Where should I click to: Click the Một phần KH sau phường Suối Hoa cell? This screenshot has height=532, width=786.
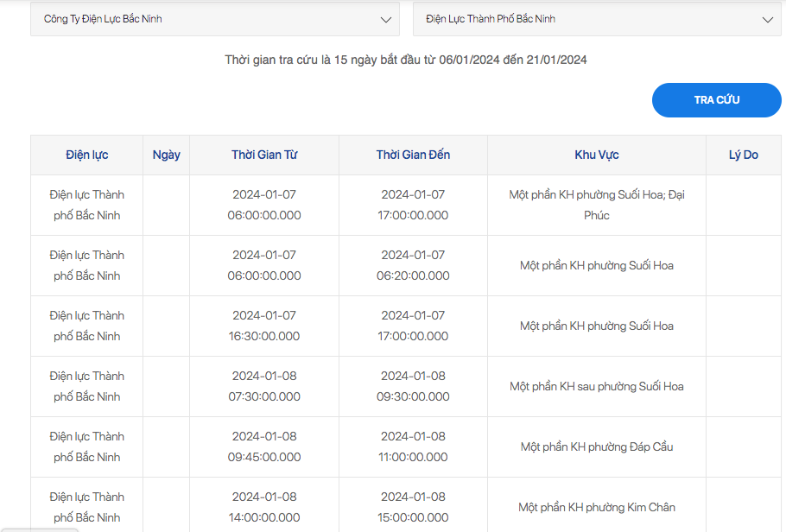click(597, 387)
